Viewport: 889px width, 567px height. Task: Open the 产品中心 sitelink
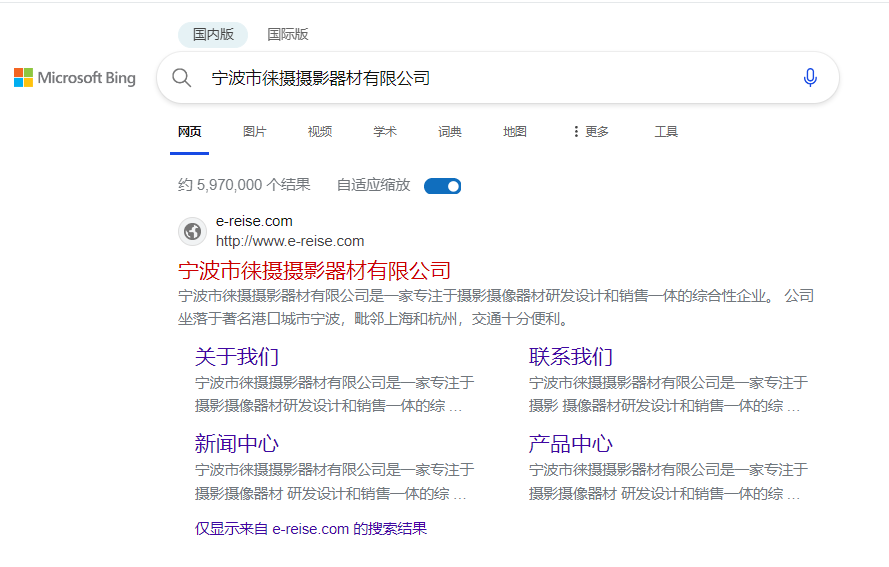coord(571,443)
